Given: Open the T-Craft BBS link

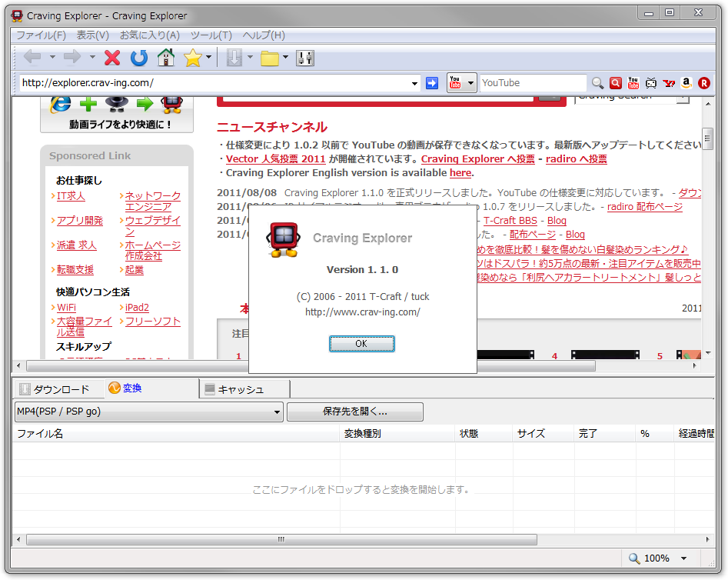Looking at the screenshot, I should coord(510,221).
